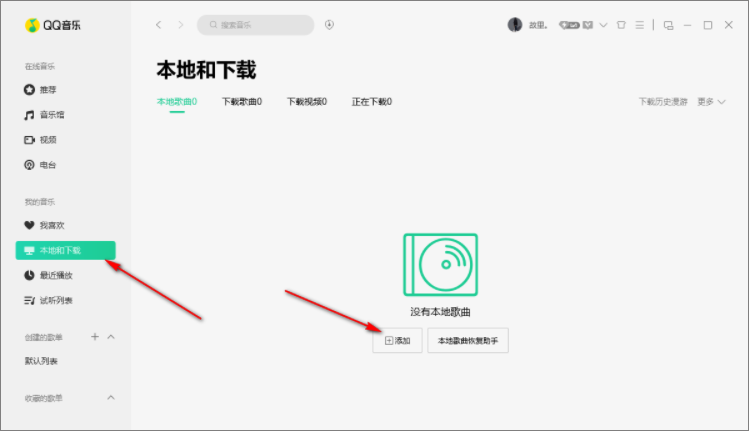Switch to 下载视频0 tab
The height and width of the screenshot is (431, 749).
click(307, 101)
